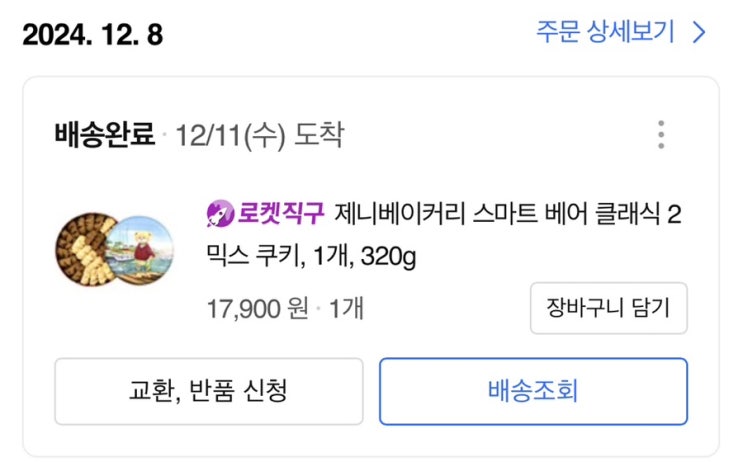Click the 2024. 12. 8 order date
743x462 pixels.
tap(92, 34)
